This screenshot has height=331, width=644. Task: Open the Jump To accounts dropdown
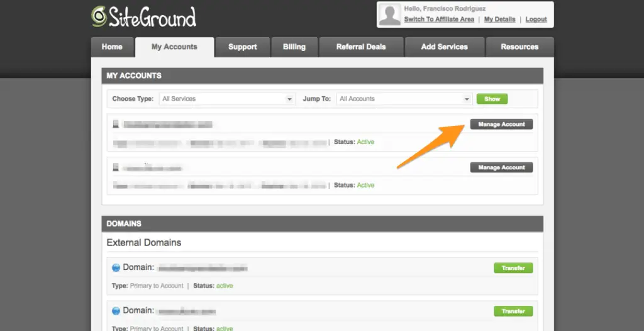pos(404,99)
